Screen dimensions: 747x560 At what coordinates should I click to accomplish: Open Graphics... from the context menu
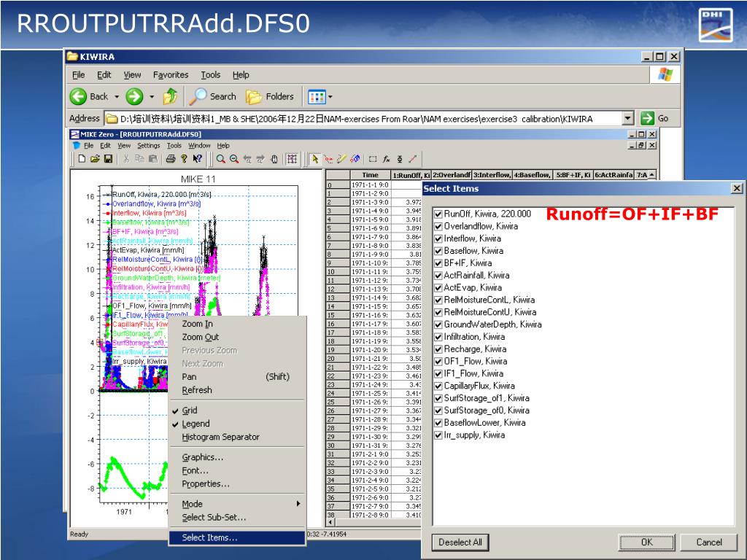(x=237, y=457)
